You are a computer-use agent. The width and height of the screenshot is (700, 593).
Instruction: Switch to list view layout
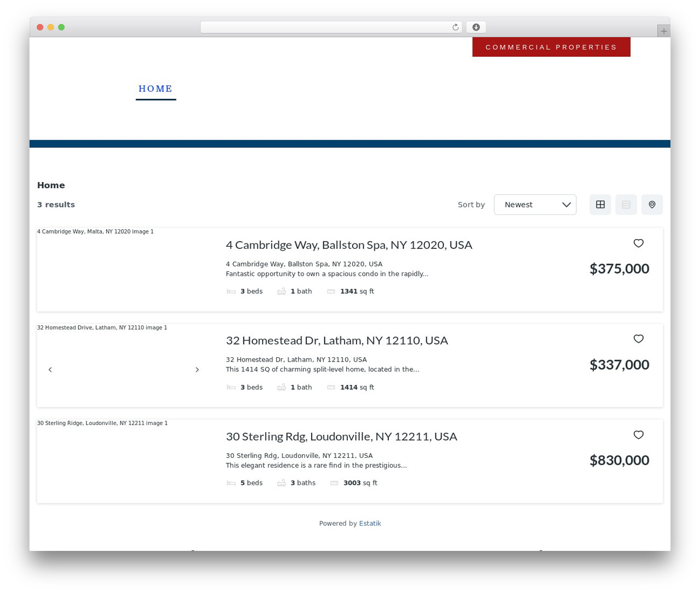click(x=626, y=205)
